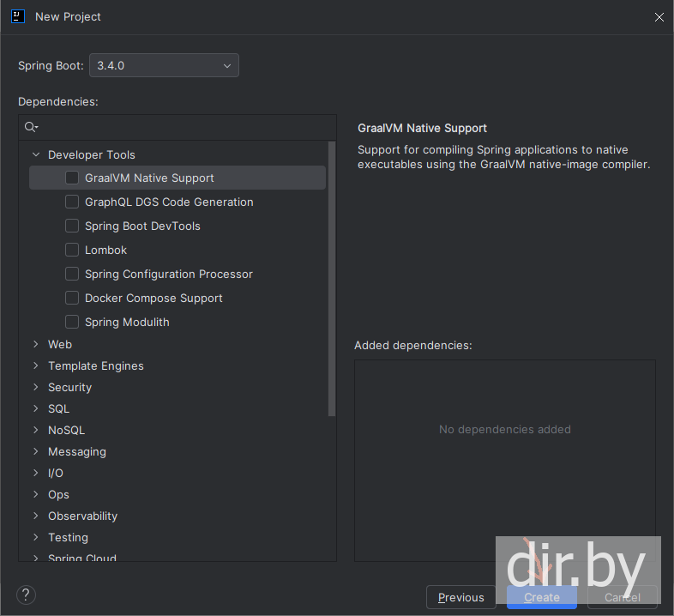Check Spring Configuration Processor
The image size is (674, 616).
coord(72,274)
